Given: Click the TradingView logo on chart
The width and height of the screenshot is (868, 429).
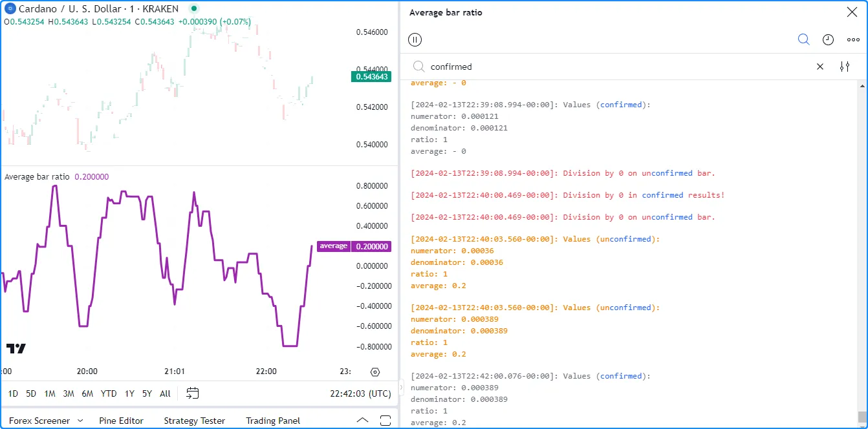Looking at the screenshot, I should pos(16,348).
